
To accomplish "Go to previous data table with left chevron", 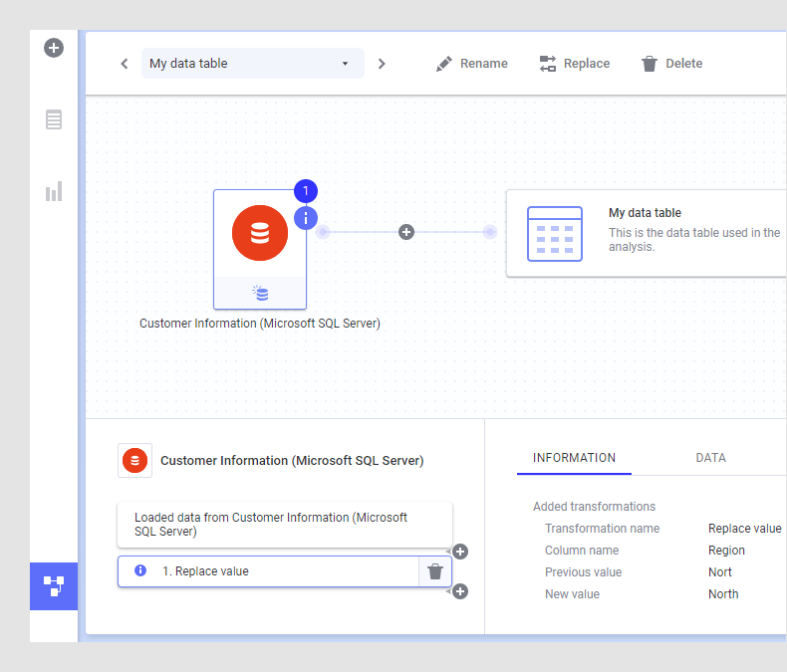I will tap(125, 64).
